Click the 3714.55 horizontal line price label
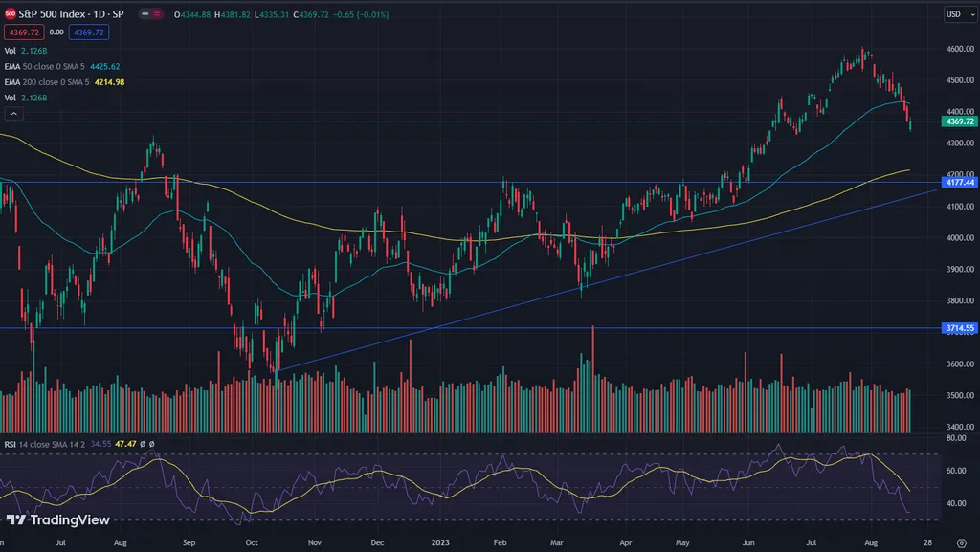 [x=958, y=328]
